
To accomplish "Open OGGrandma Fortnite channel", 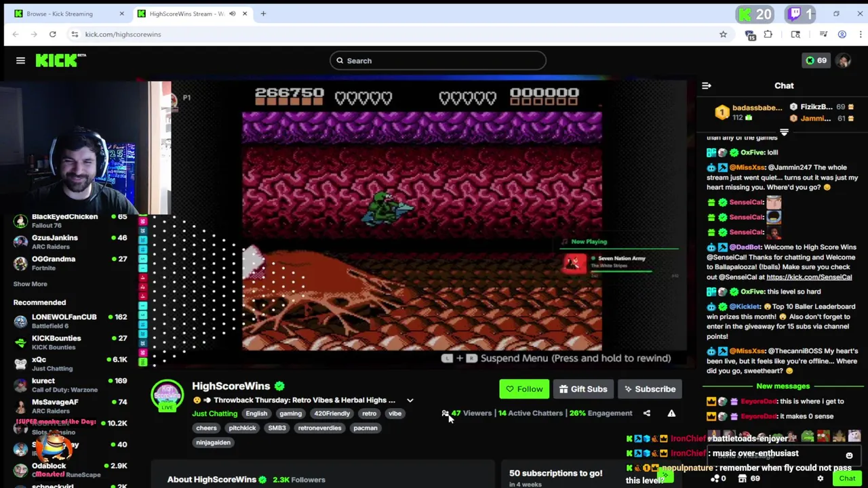I will [x=70, y=263].
